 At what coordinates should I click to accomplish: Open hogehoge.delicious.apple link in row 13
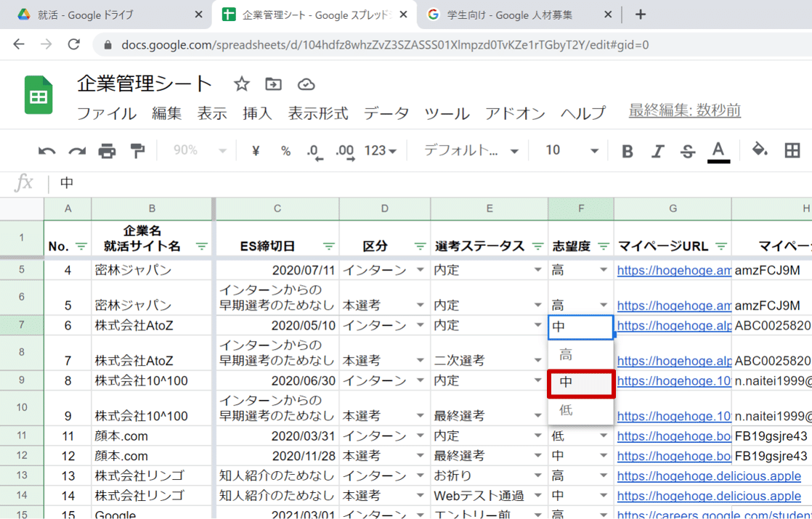pyautogui.click(x=709, y=476)
